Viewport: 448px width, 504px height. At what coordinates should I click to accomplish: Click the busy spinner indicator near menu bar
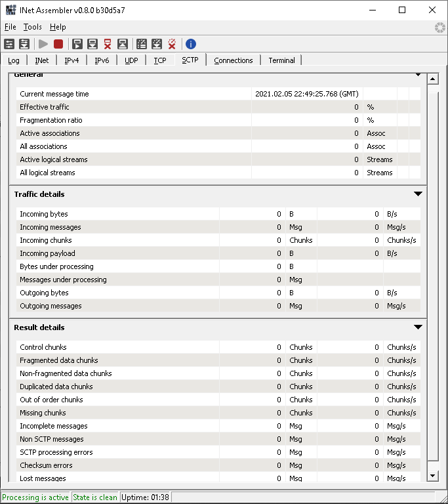(x=440, y=28)
